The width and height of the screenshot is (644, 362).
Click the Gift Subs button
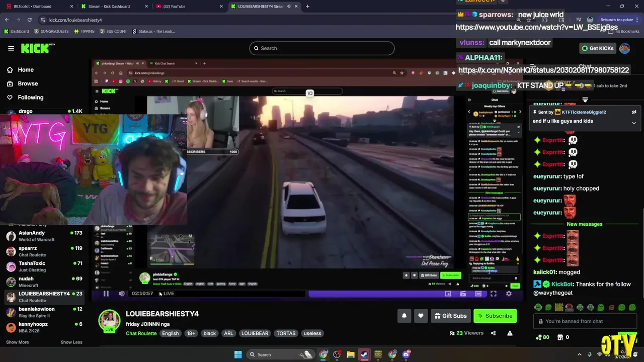click(x=450, y=316)
